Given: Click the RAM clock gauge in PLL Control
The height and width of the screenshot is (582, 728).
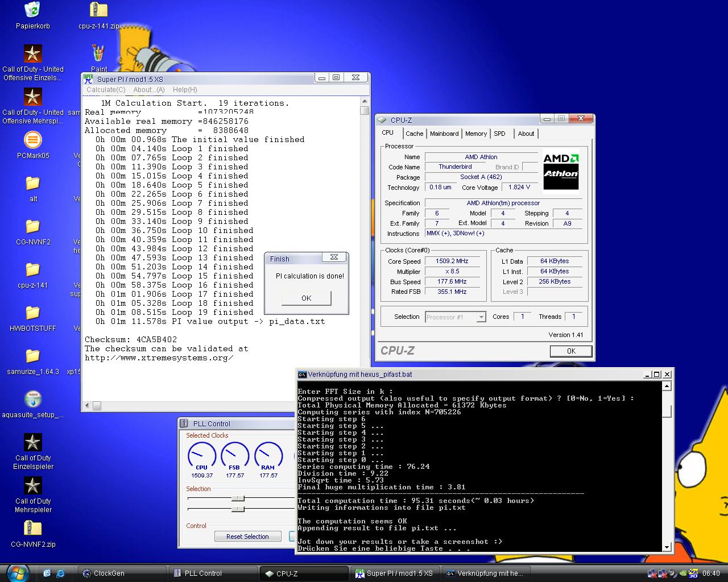Looking at the screenshot, I should [x=268, y=456].
